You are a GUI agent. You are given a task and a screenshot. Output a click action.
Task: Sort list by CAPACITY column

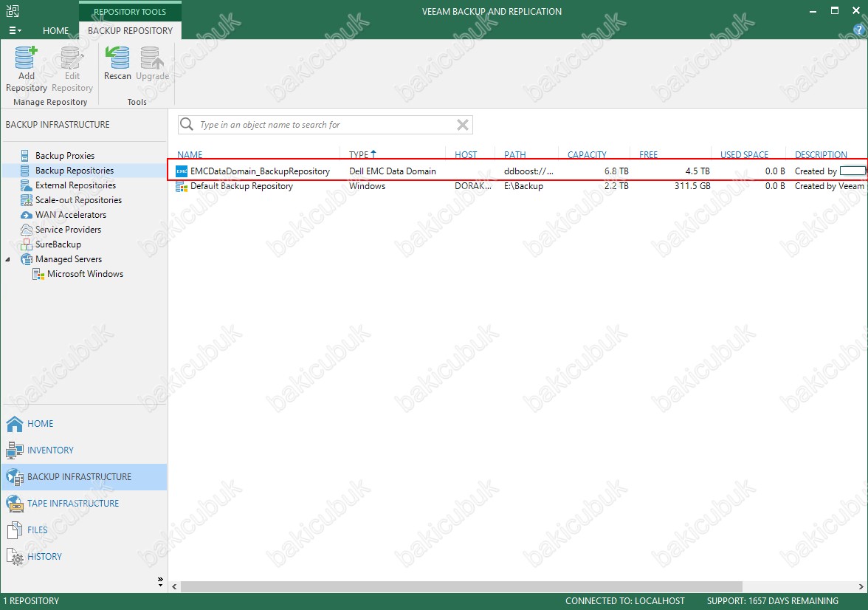(x=587, y=154)
